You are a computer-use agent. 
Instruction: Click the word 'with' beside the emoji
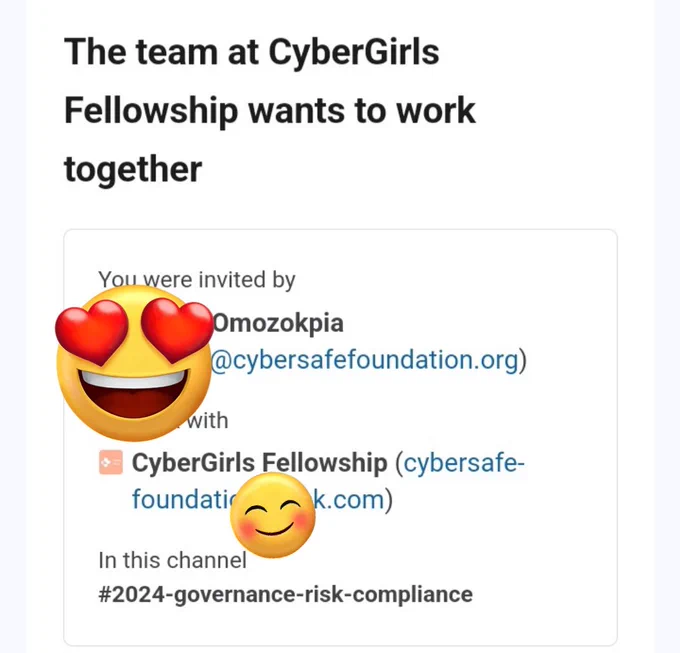[x=207, y=421]
